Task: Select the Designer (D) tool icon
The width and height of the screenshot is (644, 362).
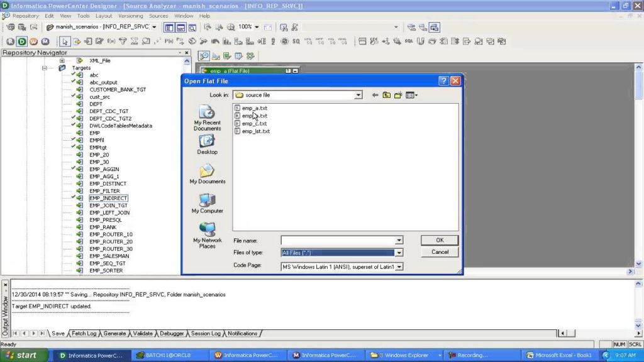Action: [x=22, y=41]
